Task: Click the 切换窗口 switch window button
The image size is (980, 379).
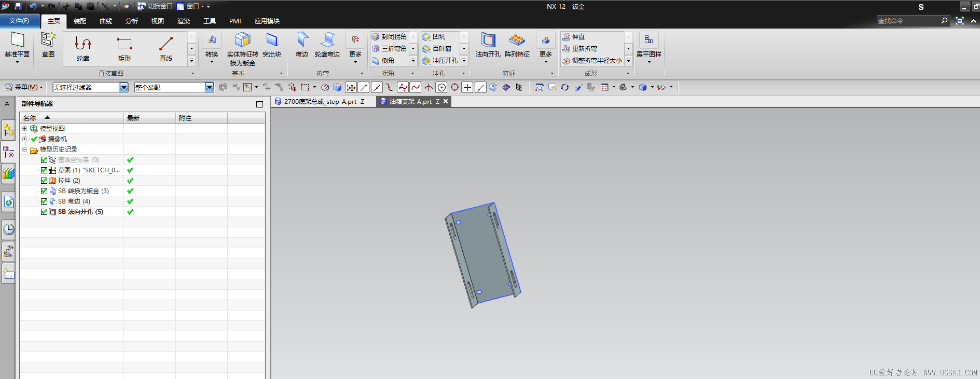Action: point(155,6)
